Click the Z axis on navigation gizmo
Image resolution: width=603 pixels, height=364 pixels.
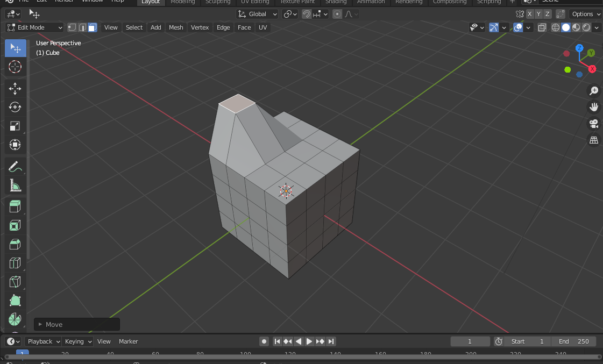[579, 48]
